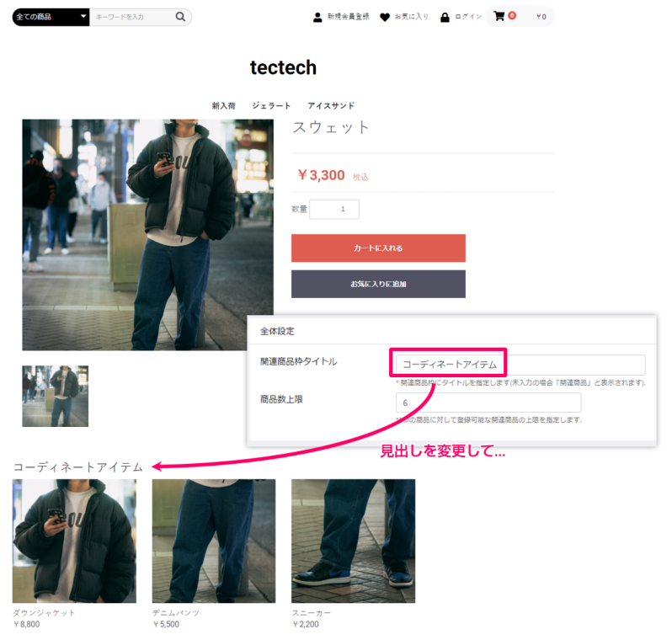
Task: Open the デニムパンツ related product image
Action: click(x=214, y=541)
